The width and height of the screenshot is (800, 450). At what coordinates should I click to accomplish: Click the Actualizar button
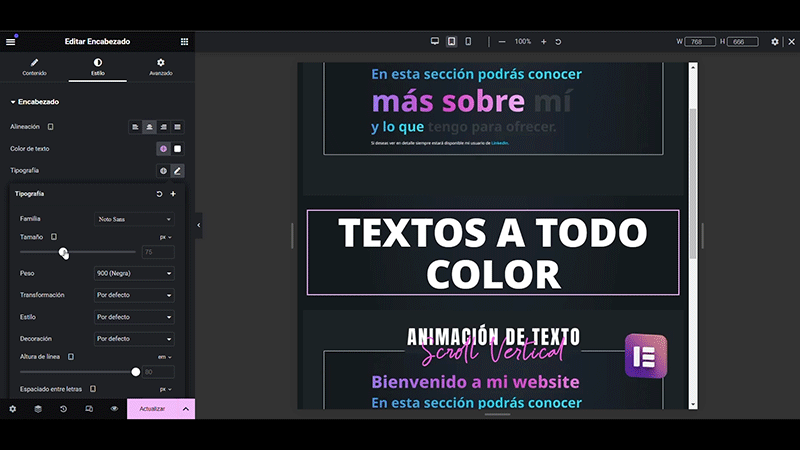[x=152, y=409]
